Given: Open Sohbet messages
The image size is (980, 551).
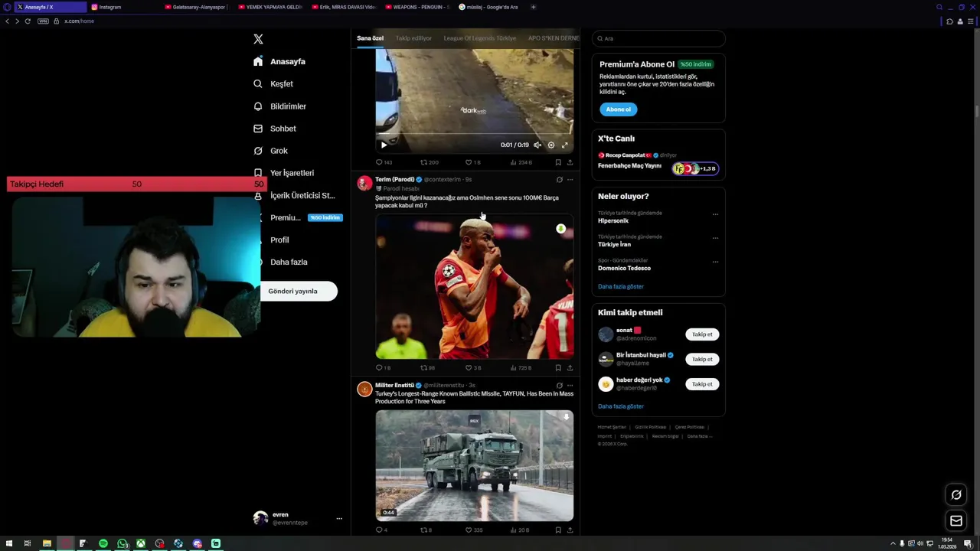Looking at the screenshot, I should click(x=274, y=129).
